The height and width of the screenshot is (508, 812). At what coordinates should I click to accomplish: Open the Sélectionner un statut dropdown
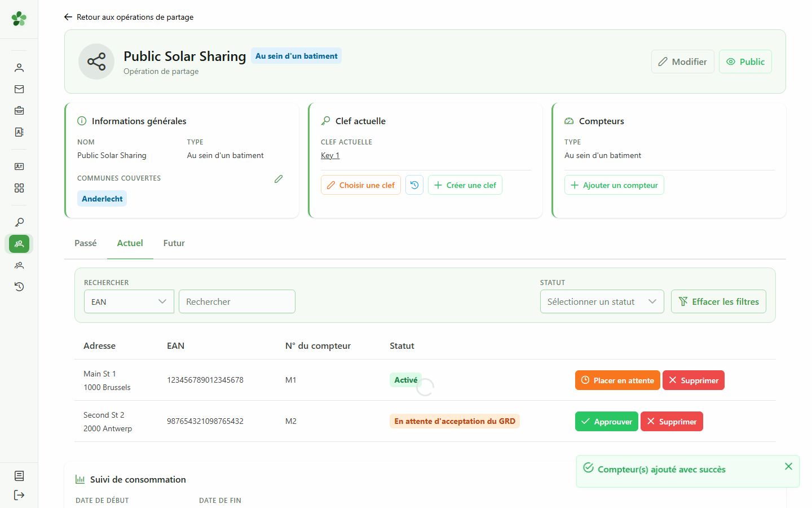(602, 301)
